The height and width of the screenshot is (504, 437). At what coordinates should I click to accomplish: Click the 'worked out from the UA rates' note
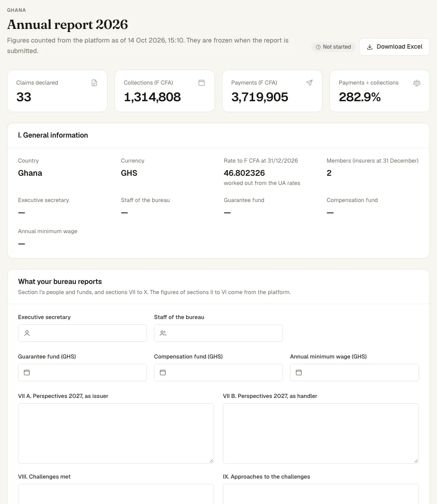tap(262, 183)
